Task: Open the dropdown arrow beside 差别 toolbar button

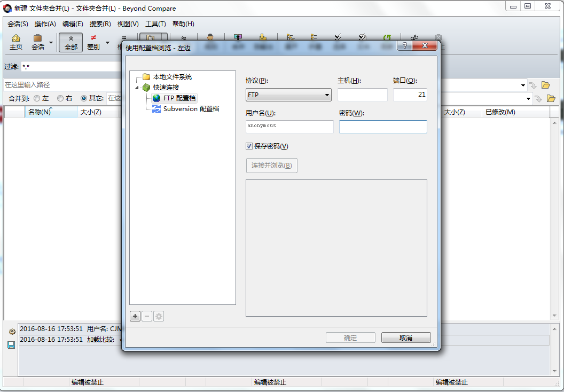Action: [x=107, y=42]
